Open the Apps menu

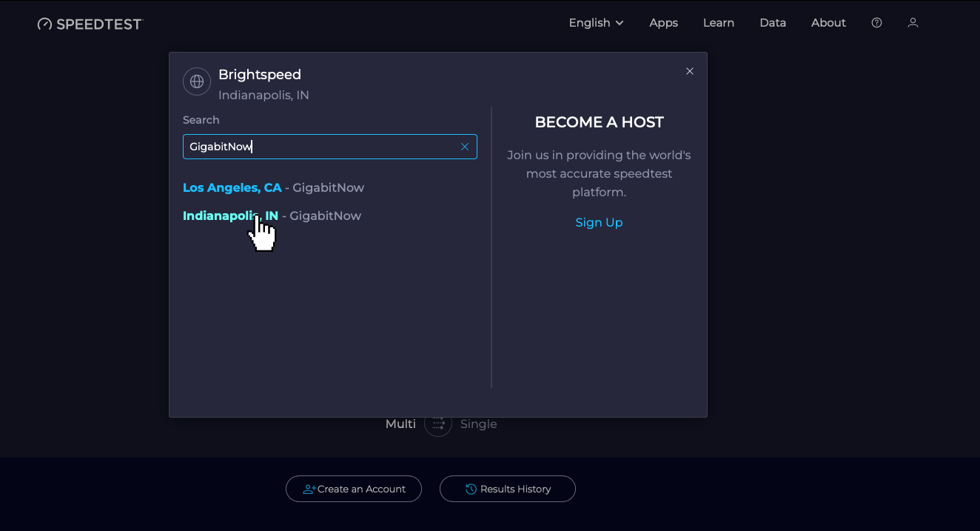[x=663, y=23]
